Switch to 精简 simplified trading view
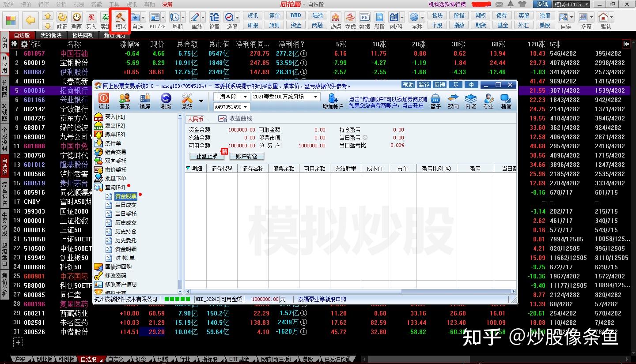Image resolution: width=636 pixels, height=364 pixels. 505,101
